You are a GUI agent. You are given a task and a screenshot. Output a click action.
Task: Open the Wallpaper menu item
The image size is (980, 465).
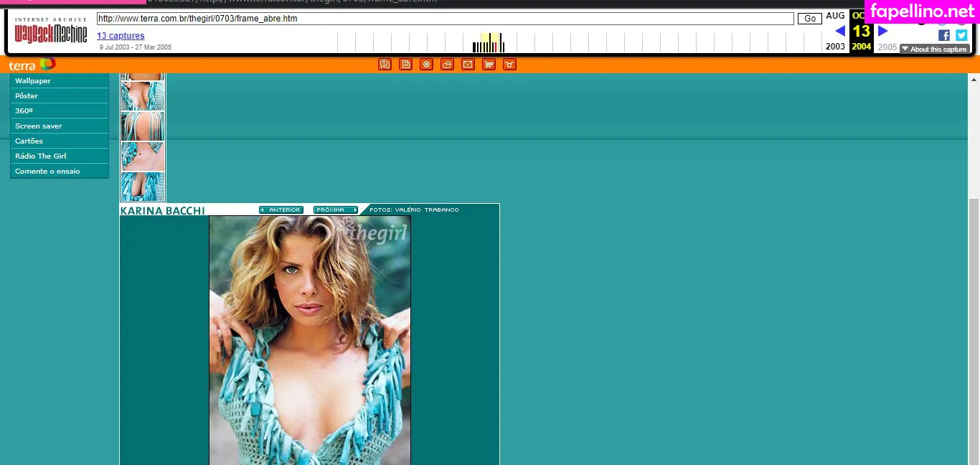point(33,81)
